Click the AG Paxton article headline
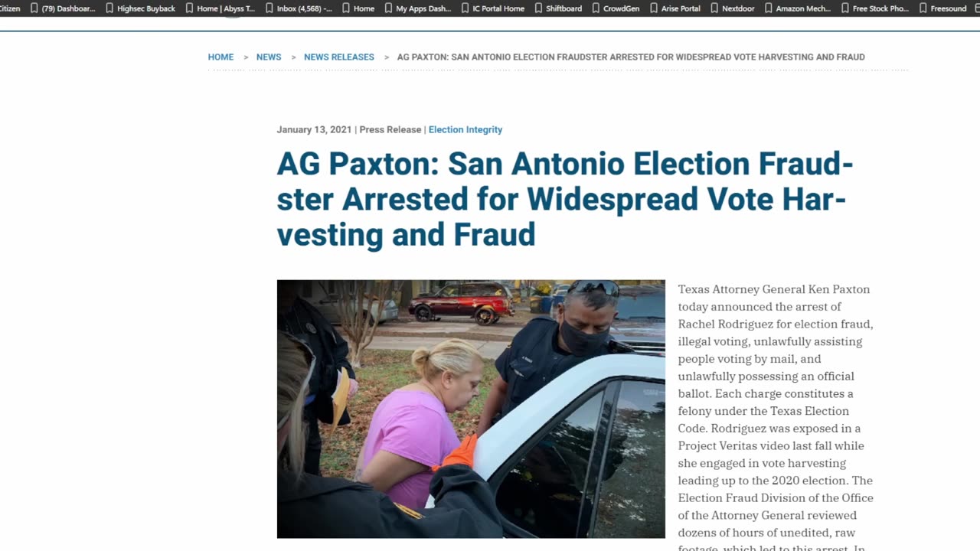The image size is (980, 551). pyautogui.click(x=565, y=199)
